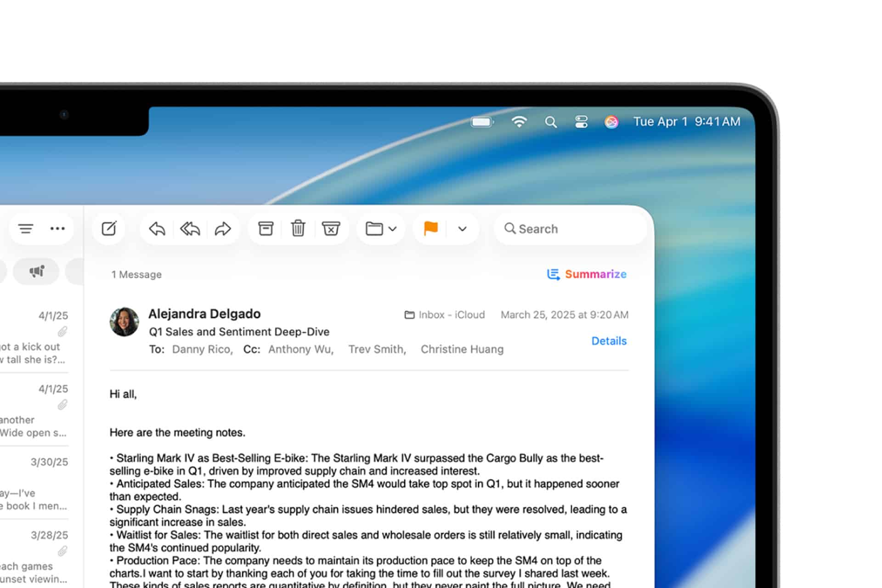Open the 3/28/25 message in list
This screenshot has height=588, width=882.
[34, 556]
